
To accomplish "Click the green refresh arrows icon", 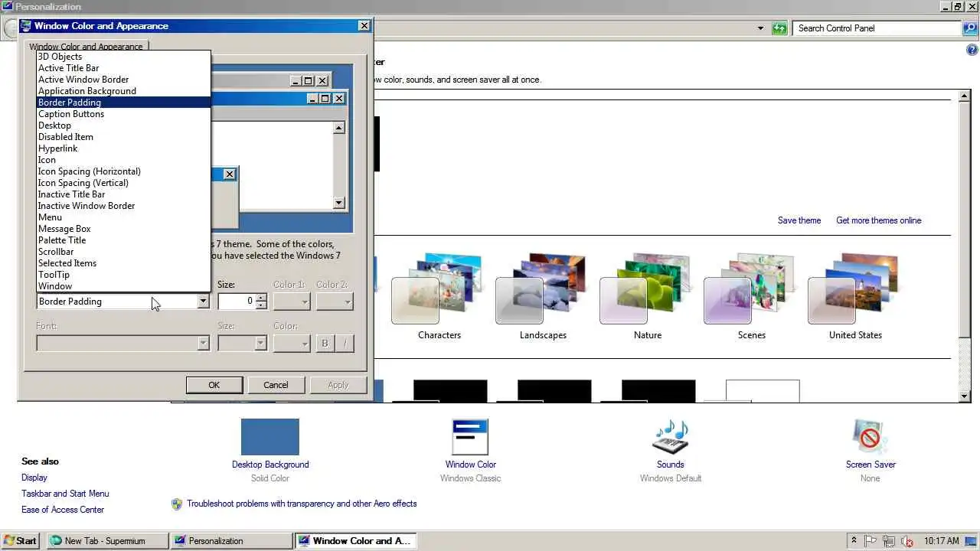I will tap(779, 28).
